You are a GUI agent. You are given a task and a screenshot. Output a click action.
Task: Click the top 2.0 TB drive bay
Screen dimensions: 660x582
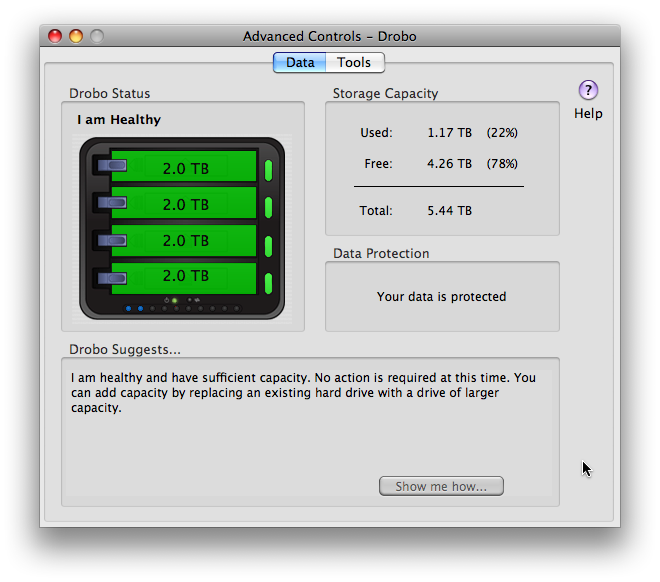185,168
